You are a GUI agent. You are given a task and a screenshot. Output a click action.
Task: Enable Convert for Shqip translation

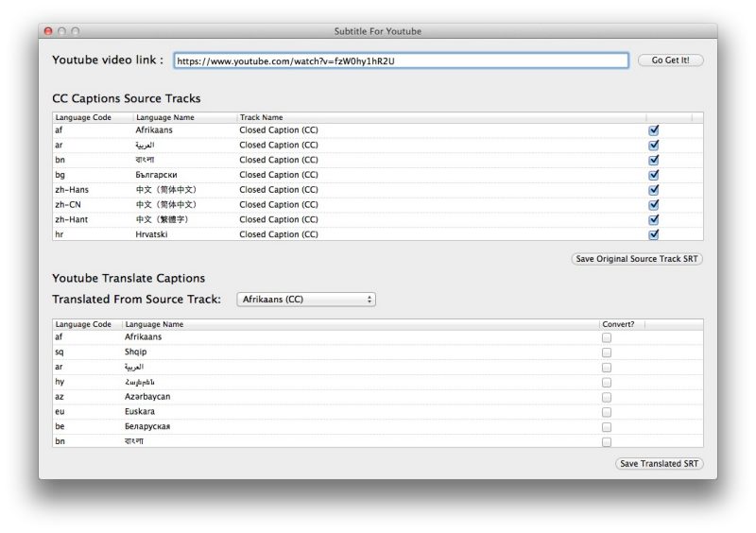coord(607,352)
